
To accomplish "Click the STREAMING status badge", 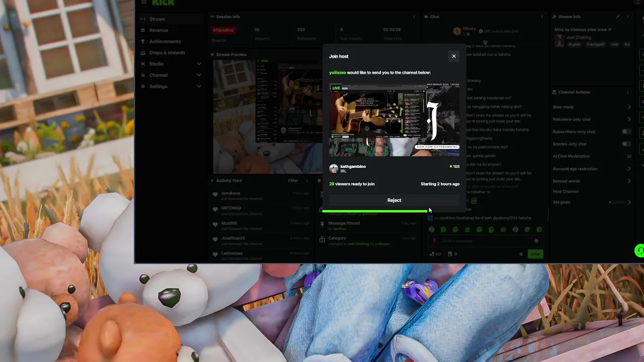I will (223, 30).
